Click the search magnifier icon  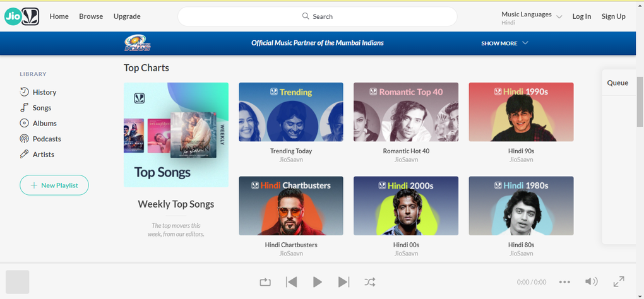306,16
